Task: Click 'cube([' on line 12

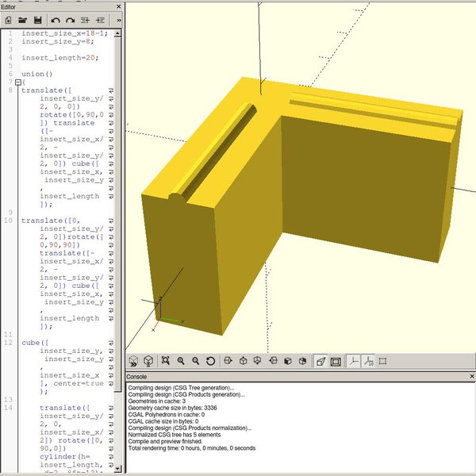Action: [35, 343]
